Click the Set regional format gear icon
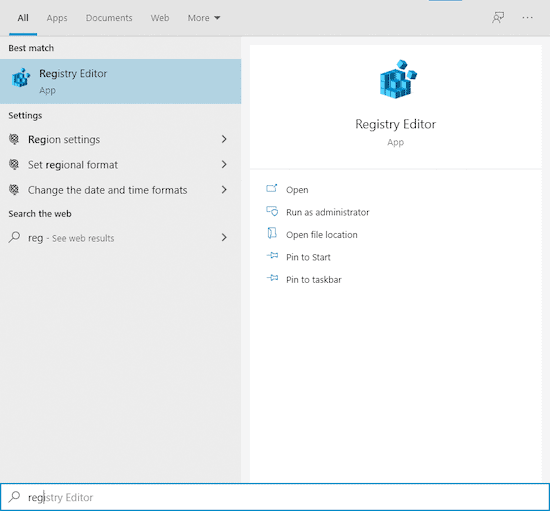 pyautogui.click(x=14, y=164)
